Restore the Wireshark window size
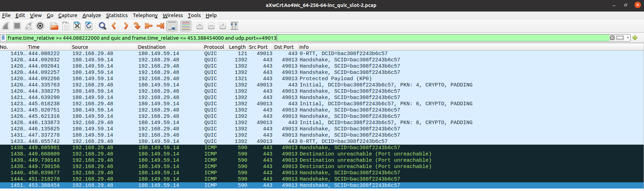Screen dimensions: 644x191 625,5
